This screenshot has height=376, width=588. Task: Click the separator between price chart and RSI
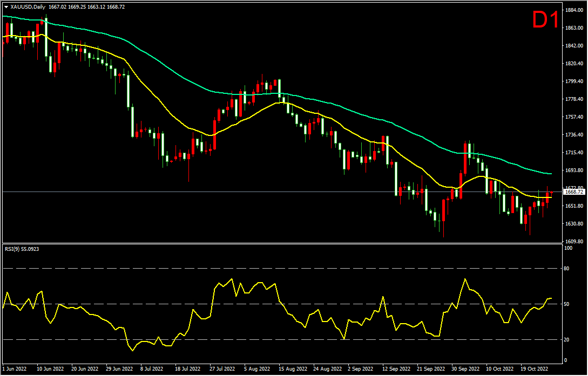coord(281,243)
